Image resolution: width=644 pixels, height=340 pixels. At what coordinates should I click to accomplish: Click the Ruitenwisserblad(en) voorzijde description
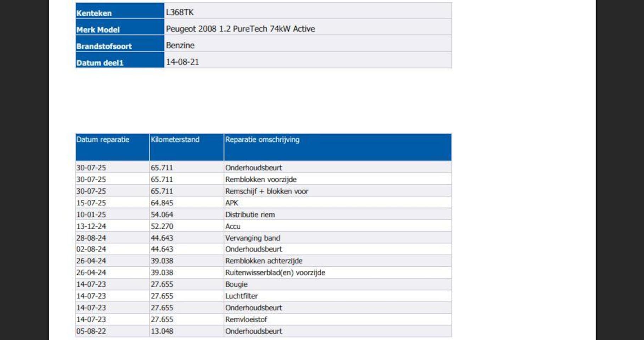coord(275,273)
